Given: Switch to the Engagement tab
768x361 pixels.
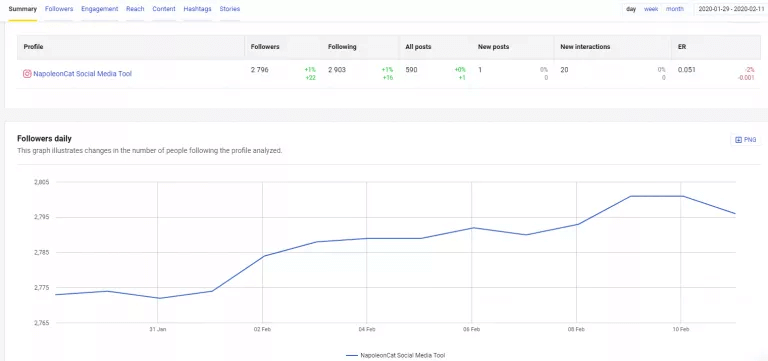Looking at the screenshot, I should [99, 9].
